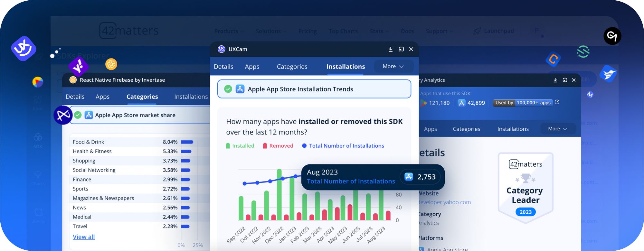The height and width of the screenshot is (251, 644).
Task: Open Docs in top navigation
Action: (407, 31)
